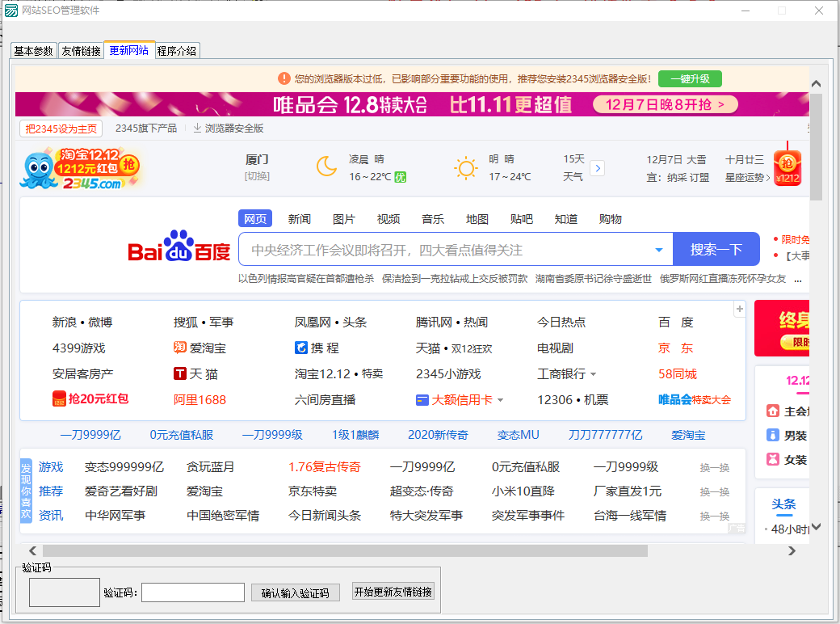Click the red 1212 red-packet icon
Viewport: 840px width, 624px height.
59,398
